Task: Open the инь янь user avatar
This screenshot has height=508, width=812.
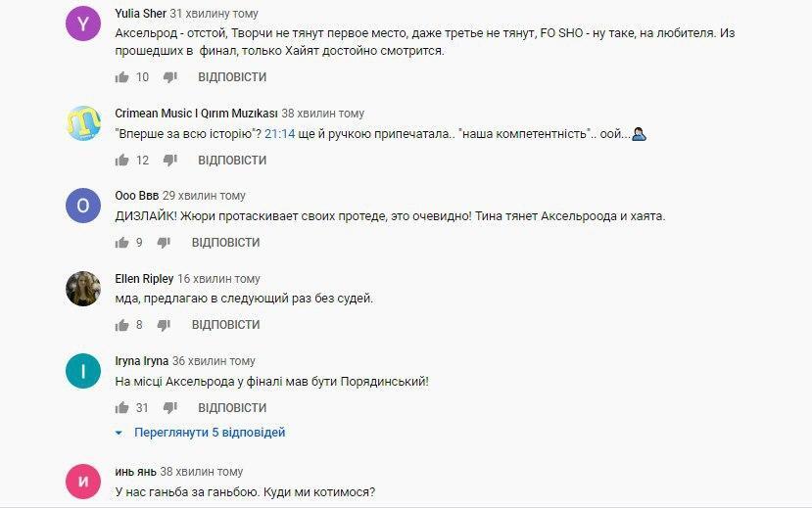Action: [x=83, y=481]
